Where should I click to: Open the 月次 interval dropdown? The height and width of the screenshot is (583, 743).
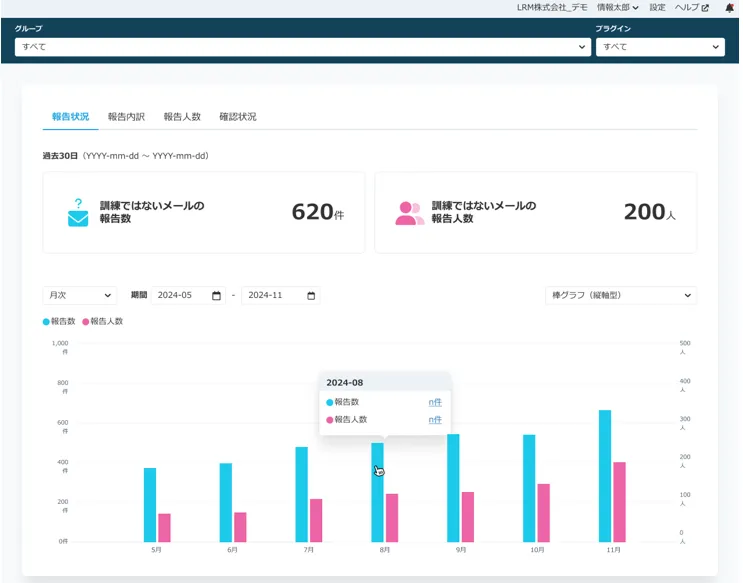coord(80,296)
